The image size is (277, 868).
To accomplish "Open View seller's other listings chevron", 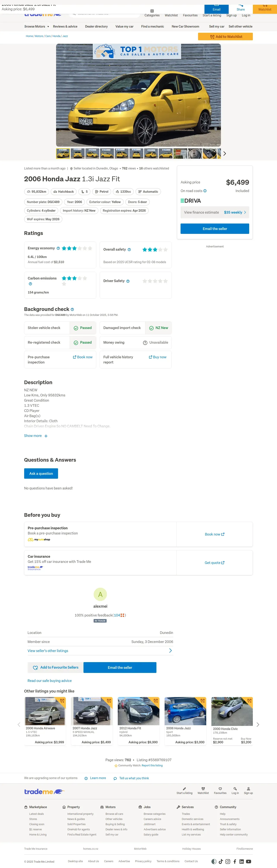I will pyautogui.click(x=170, y=650).
